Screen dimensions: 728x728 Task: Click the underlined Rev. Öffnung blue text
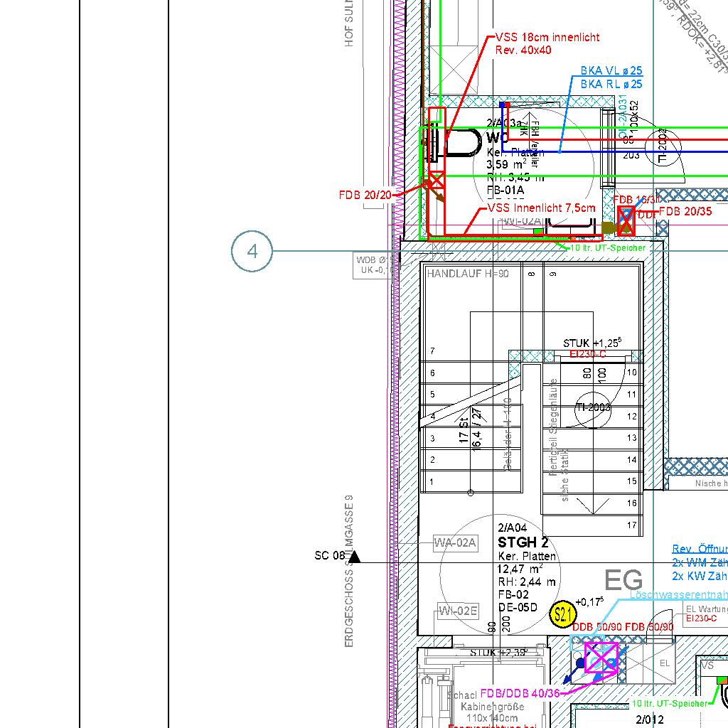(x=700, y=549)
